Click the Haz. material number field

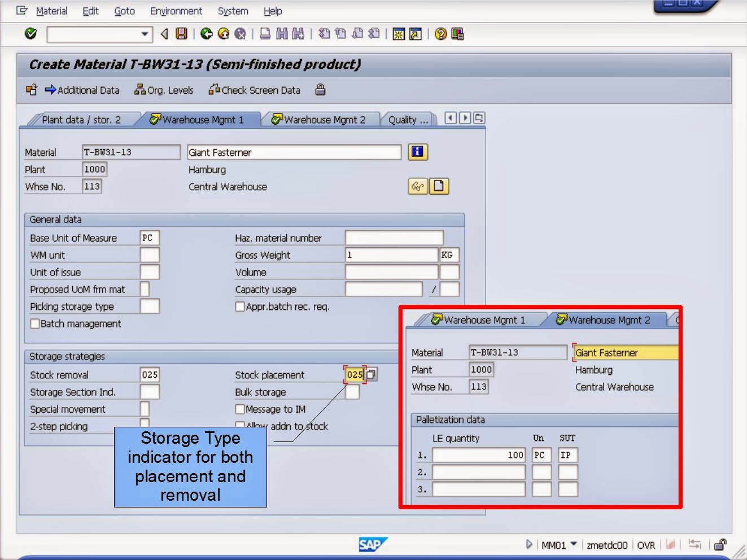tap(394, 238)
